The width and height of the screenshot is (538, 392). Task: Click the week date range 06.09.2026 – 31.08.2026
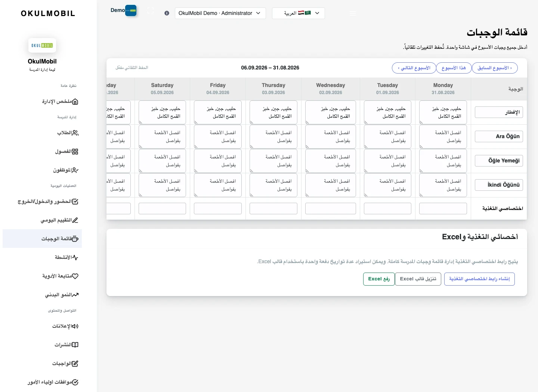(x=270, y=68)
